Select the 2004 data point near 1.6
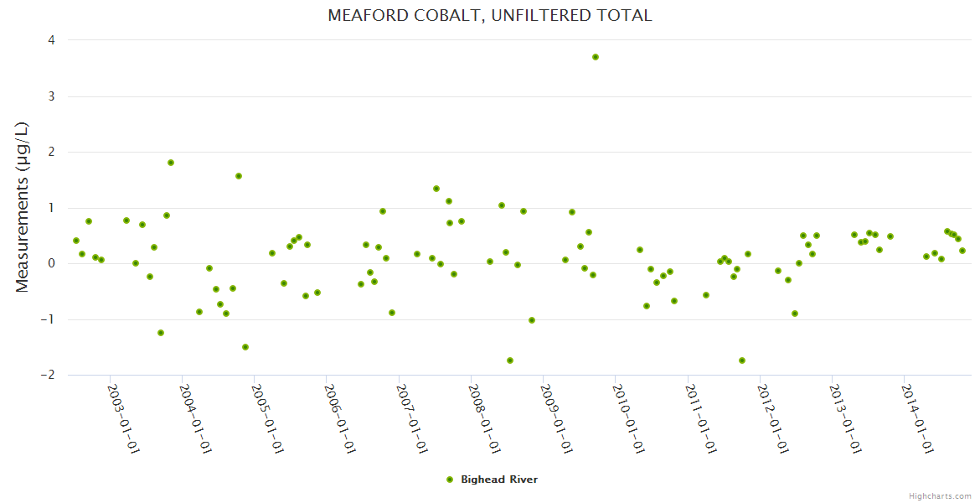The height and width of the screenshot is (503, 980). coord(239,176)
